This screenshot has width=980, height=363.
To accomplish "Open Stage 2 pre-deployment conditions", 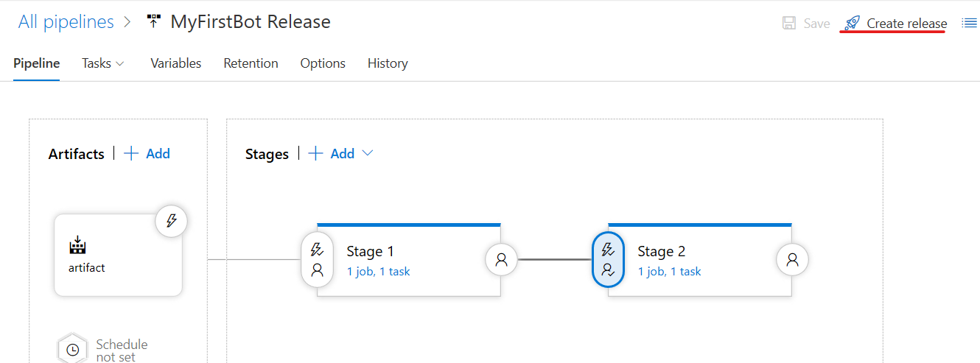I will click(x=608, y=259).
